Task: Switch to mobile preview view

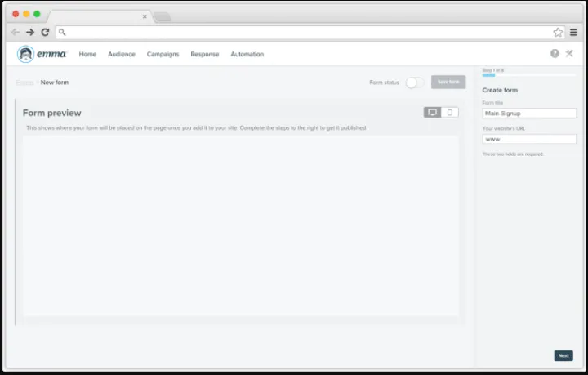Action: 449,113
